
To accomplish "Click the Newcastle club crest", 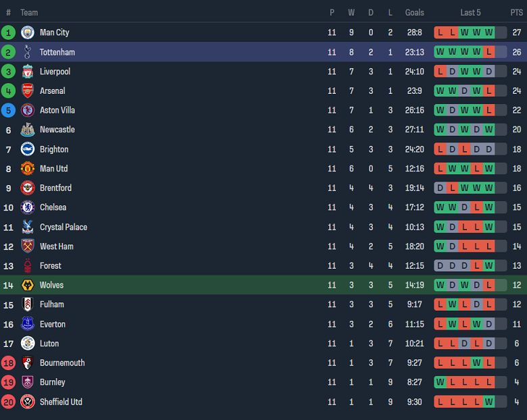I will 28,130.
